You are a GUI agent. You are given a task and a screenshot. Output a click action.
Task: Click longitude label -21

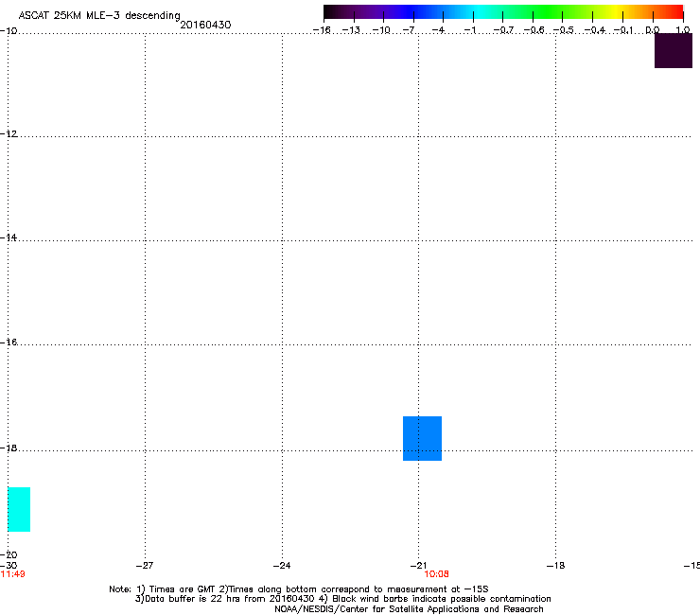418,566
